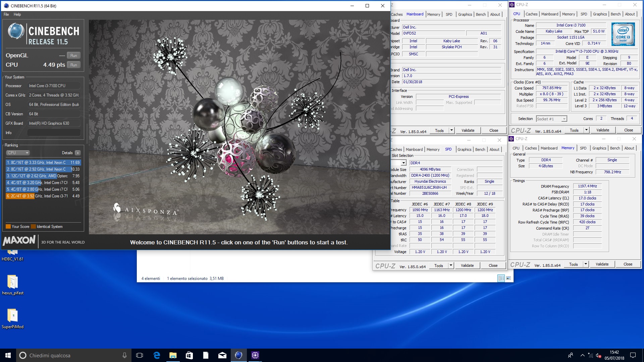
Task: Expand Tools arrow in Mainboard CPU-Z window
Action: pos(451,131)
